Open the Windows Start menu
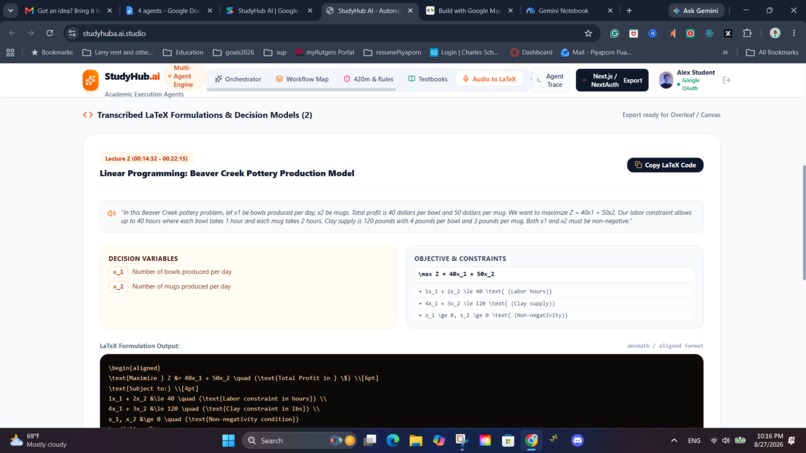The image size is (806, 453). pyautogui.click(x=228, y=441)
